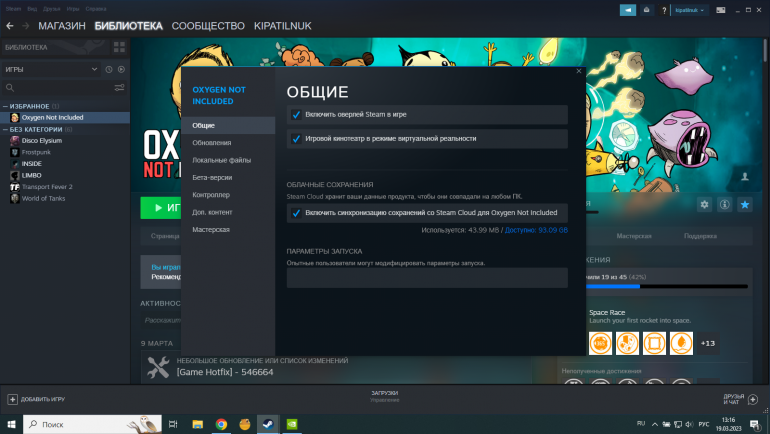Toggle the virtual reality game theater checkbox
Viewport: 770px width, 434px height.
click(296, 139)
